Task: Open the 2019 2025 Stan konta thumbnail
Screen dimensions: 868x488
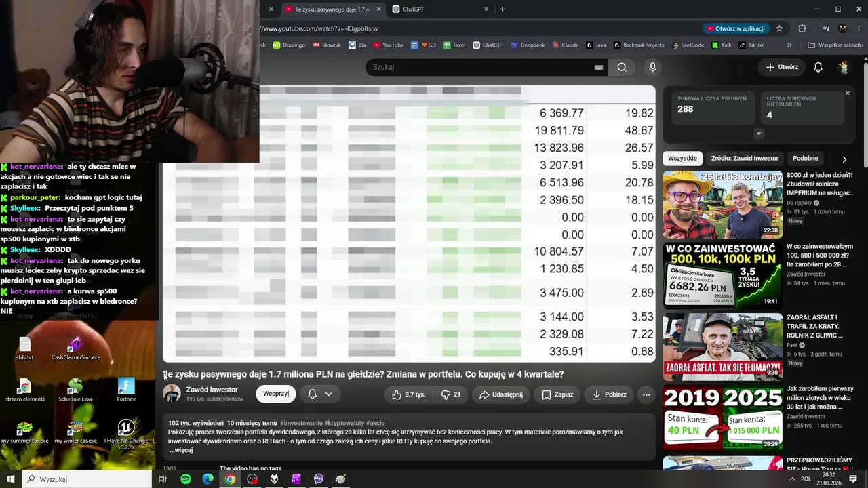Action: (722, 418)
